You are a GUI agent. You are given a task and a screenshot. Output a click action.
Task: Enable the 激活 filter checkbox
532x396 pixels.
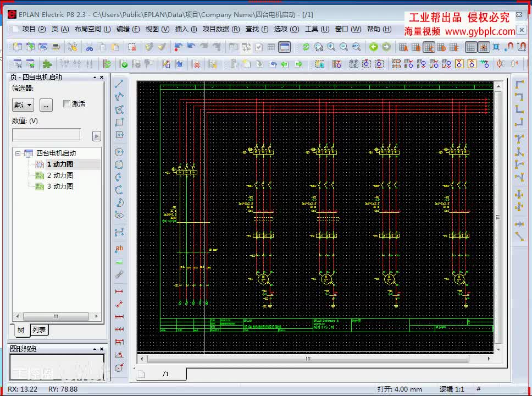tap(67, 103)
